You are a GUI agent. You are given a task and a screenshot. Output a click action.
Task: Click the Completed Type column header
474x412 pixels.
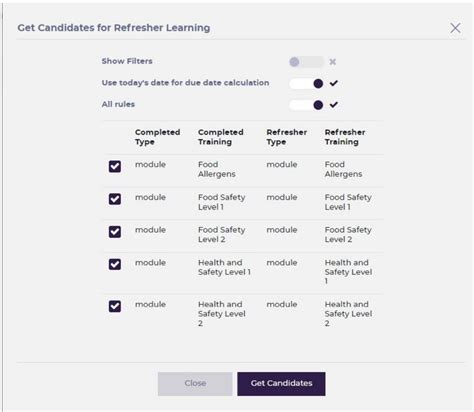point(157,137)
